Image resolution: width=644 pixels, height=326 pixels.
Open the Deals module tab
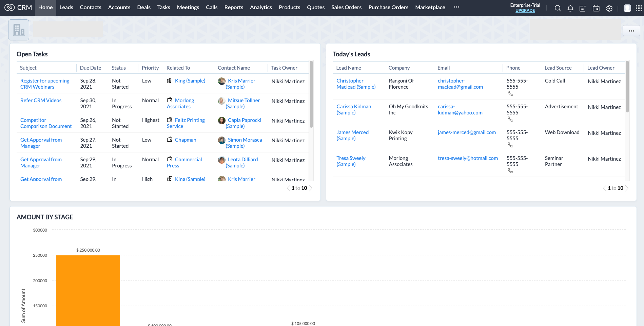click(x=144, y=7)
